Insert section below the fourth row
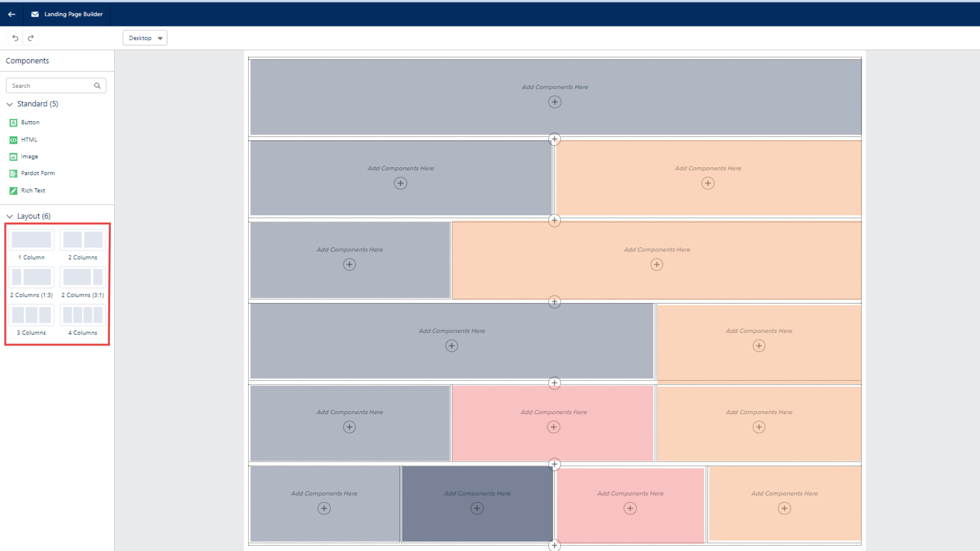 point(554,383)
